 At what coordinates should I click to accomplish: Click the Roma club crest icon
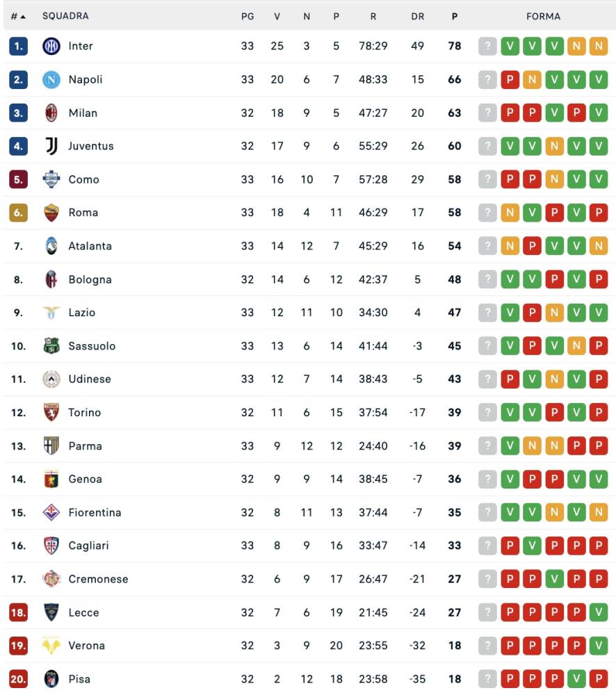click(51, 213)
